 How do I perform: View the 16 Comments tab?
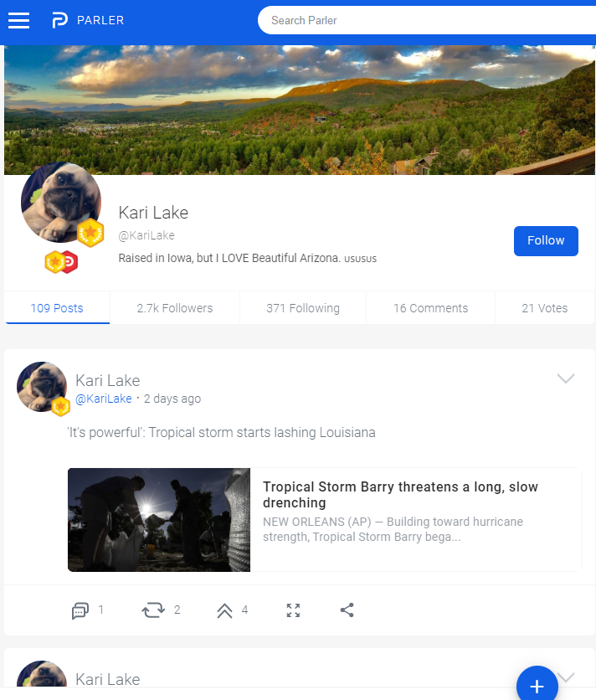430,308
